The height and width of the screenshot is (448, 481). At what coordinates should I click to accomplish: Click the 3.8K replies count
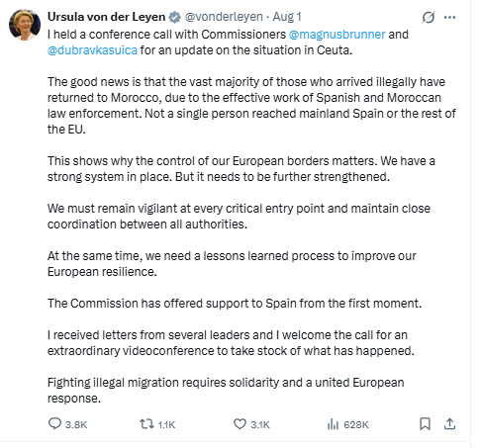(x=76, y=424)
